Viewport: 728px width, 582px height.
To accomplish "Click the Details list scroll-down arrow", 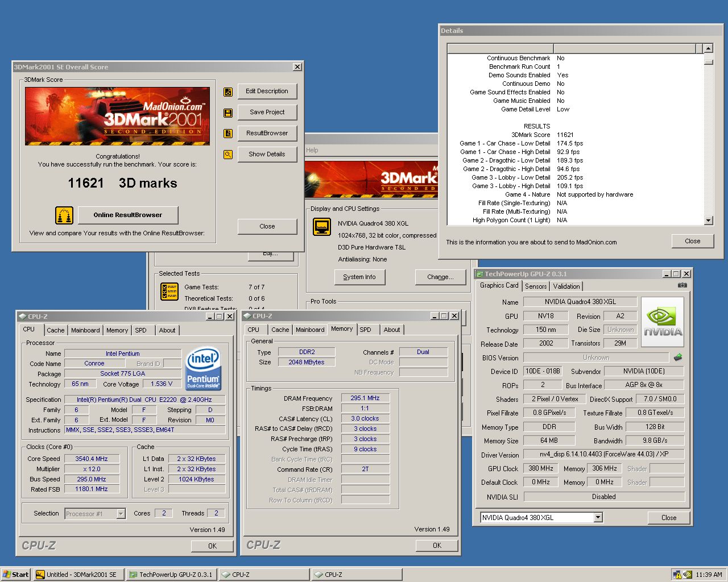I will (x=708, y=221).
